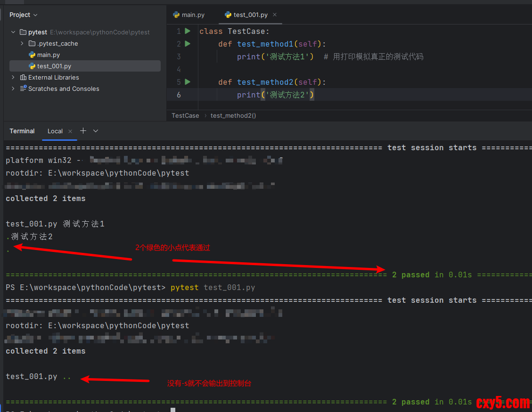Click run icon beside test_method2
532x412 pixels.
click(188, 82)
